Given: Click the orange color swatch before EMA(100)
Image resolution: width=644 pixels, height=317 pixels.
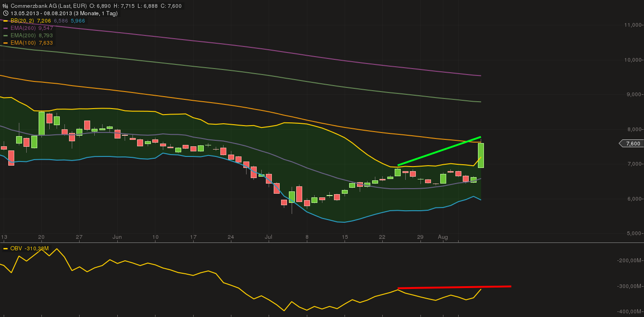Looking at the screenshot, I should click(x=6, y=43).
